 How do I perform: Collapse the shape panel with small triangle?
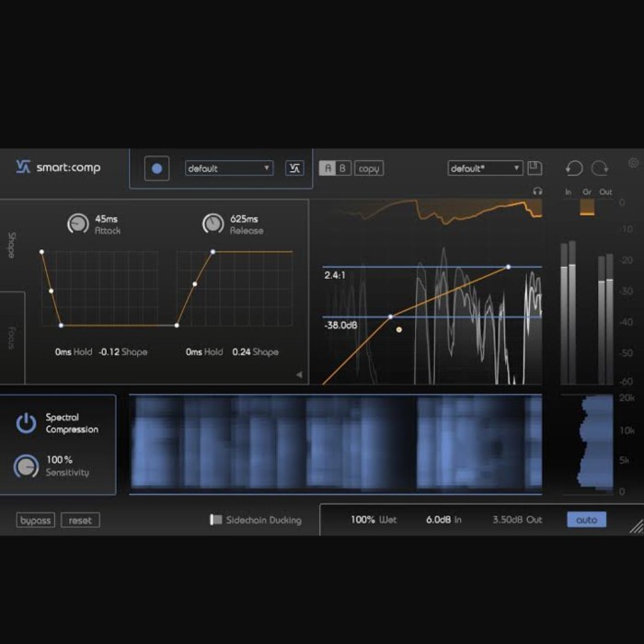tap(298, 374)
